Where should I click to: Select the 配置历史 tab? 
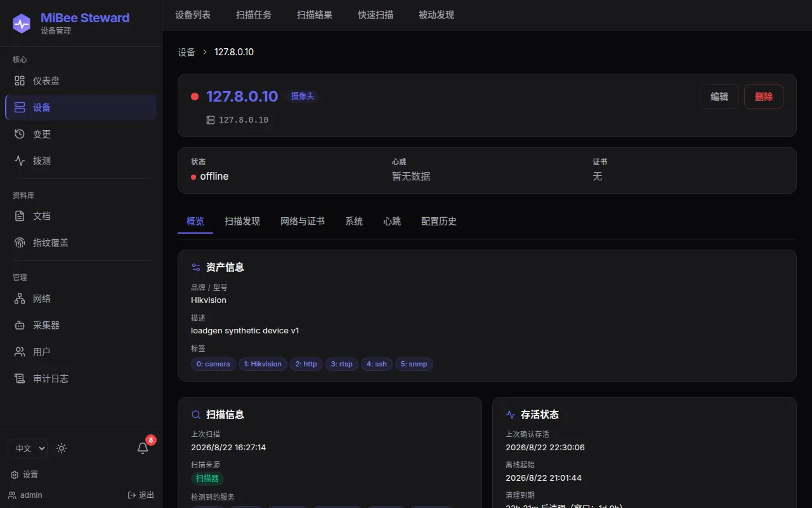click(439, 221)
